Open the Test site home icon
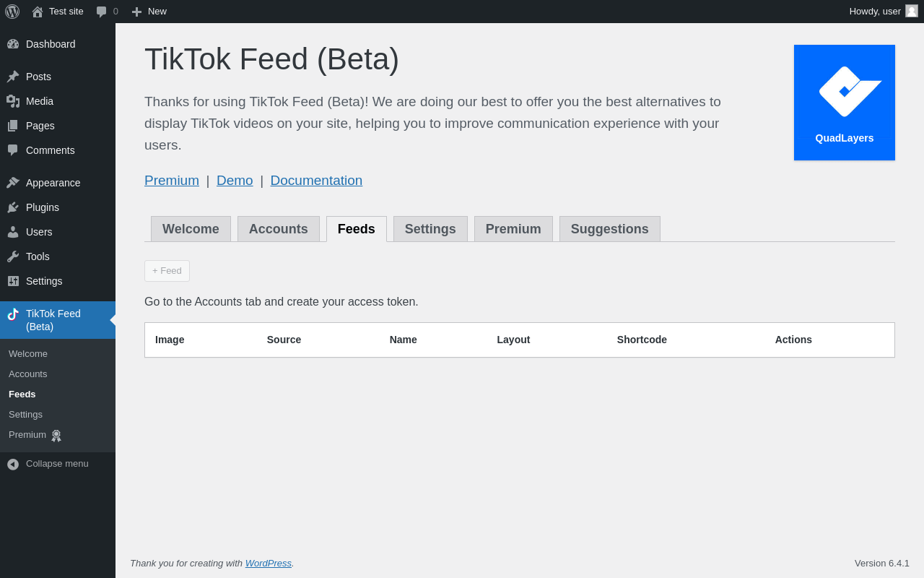924x578 pixels. point(38,12)
